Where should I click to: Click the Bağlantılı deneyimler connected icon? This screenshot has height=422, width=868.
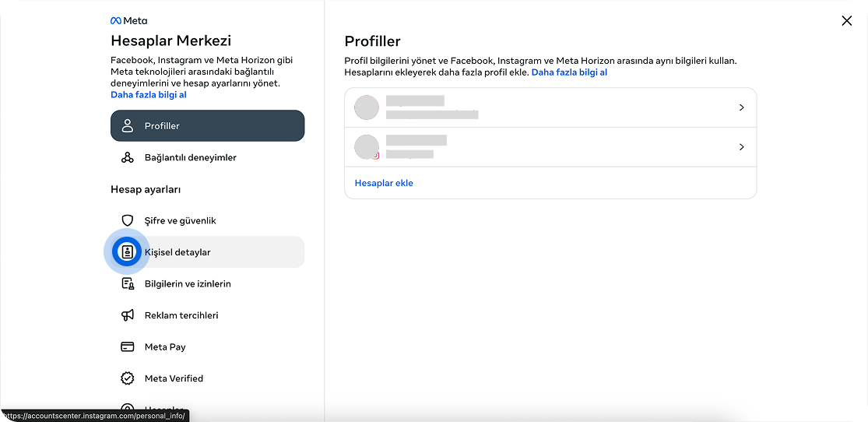pos(128,158)
